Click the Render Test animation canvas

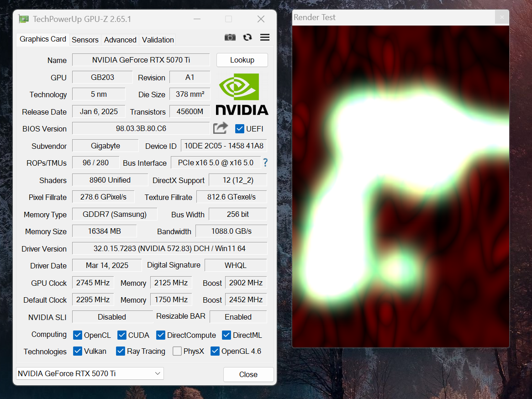click(x=400, y=186)
